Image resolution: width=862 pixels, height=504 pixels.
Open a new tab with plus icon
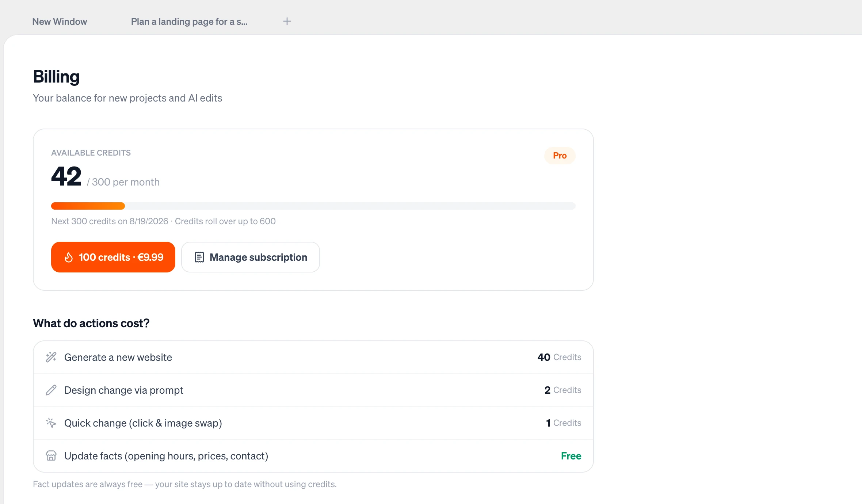287,21
